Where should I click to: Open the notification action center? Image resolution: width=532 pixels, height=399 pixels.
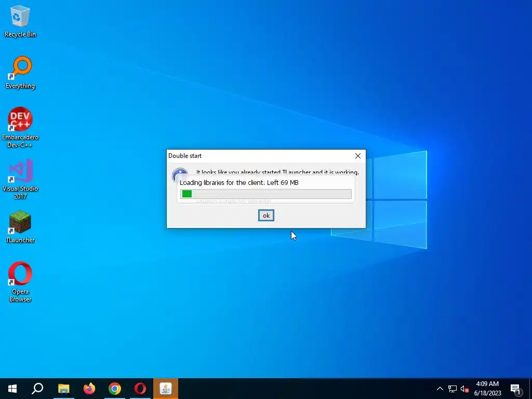coord(516,389)
